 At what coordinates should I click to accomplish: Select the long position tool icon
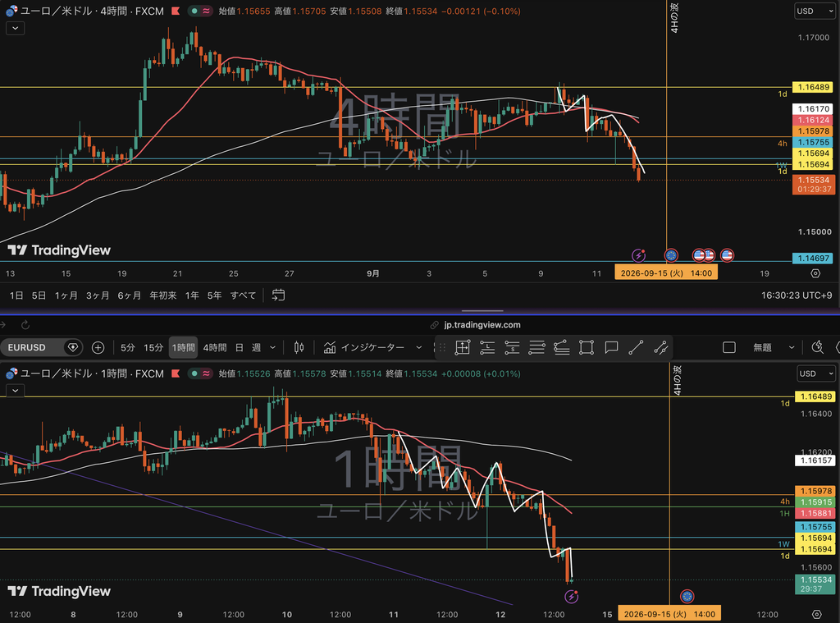click(487, 348)
